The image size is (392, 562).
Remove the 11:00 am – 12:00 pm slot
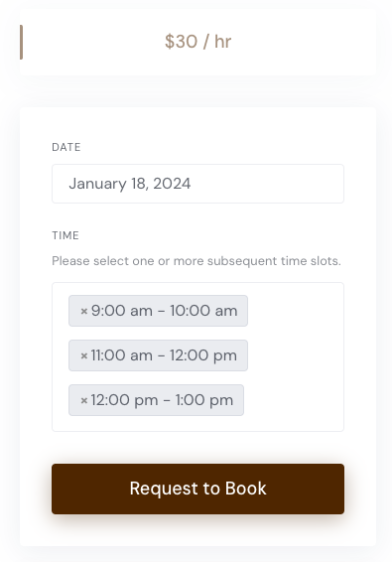click(84, 355)
